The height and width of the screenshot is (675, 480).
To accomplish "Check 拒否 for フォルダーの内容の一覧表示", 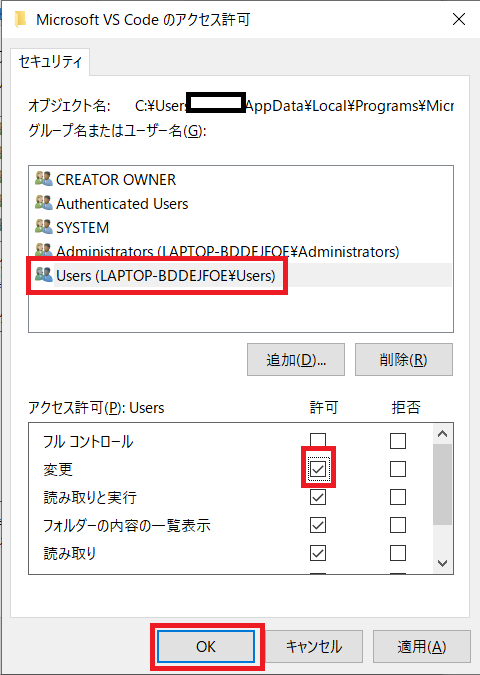I will [398, 525].
